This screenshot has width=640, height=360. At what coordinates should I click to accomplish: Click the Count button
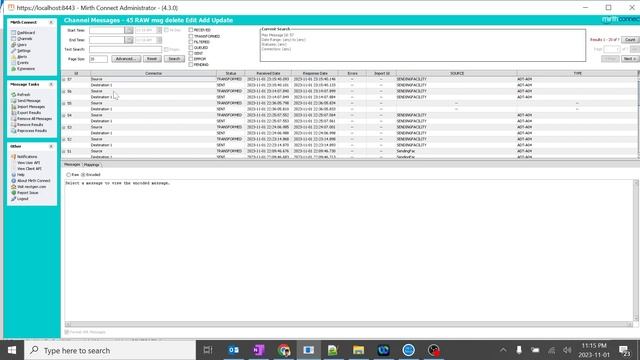630,40
